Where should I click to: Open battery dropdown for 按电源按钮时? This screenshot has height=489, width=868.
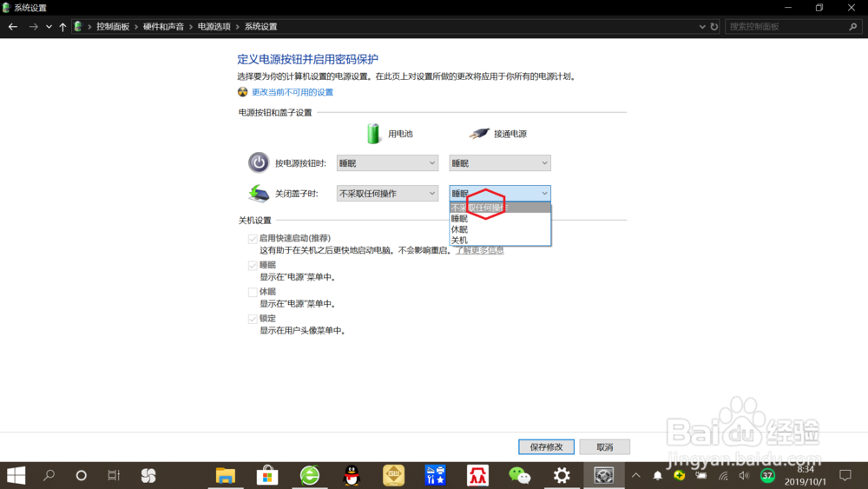coord(387,162)
